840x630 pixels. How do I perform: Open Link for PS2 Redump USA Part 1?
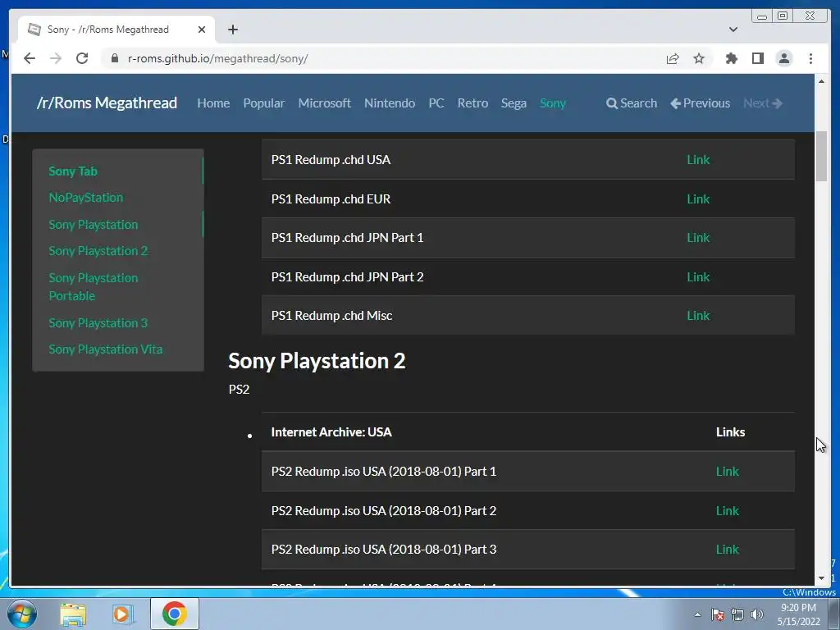pos(727,472)
